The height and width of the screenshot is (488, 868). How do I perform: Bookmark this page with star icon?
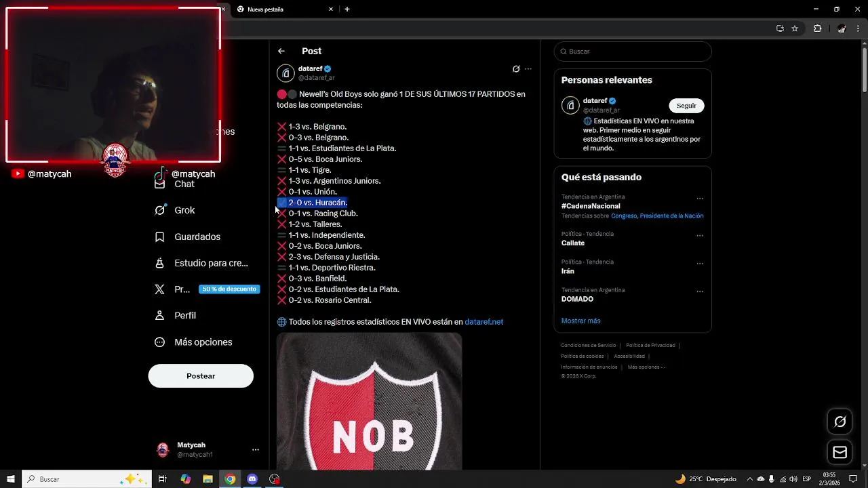click(795, 28)
